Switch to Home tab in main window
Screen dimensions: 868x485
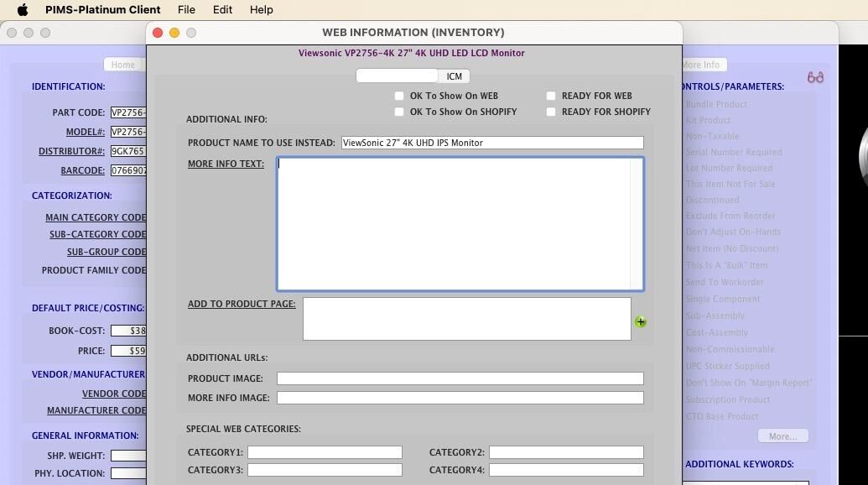(x=123, y=65)
